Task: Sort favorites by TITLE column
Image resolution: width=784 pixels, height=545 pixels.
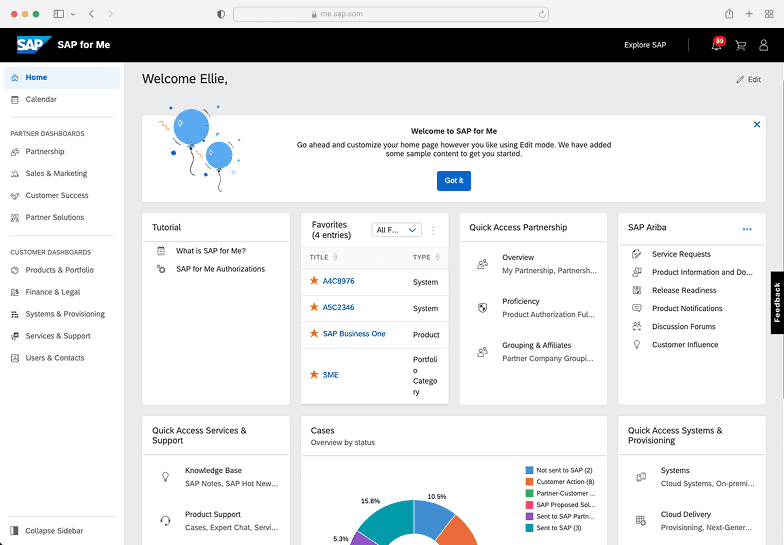Action: tap(324, 257)
